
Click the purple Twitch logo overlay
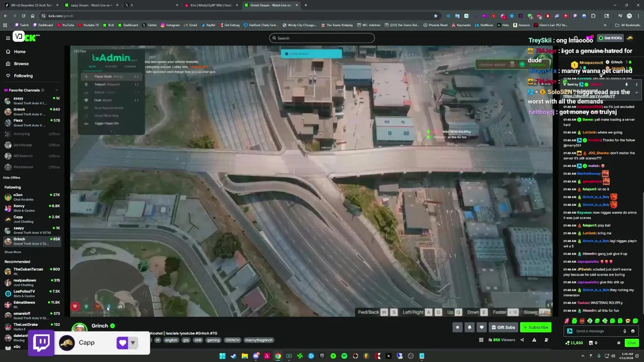click(42, 343)
